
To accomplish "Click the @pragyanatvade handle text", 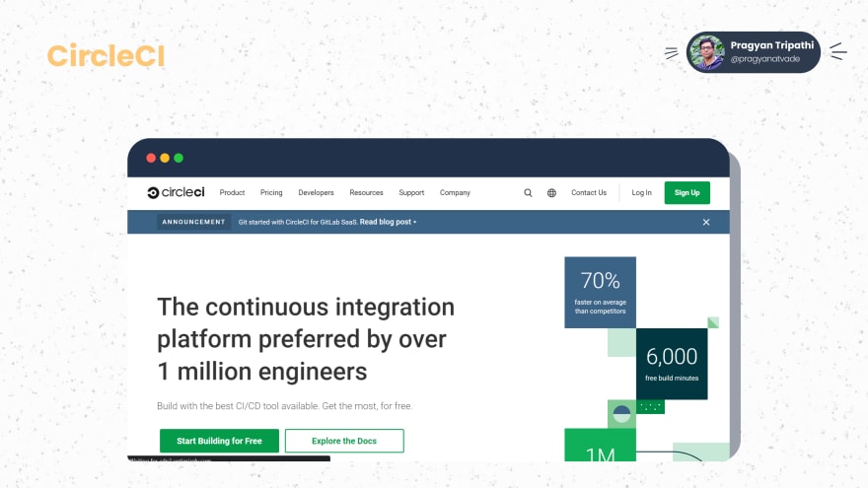I will [x=765, y=59].
